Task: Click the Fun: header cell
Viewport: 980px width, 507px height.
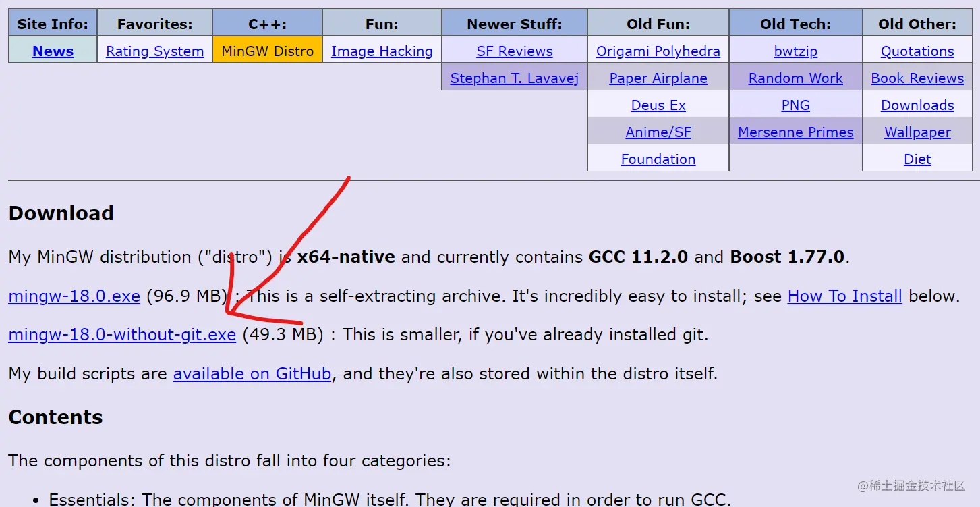Action: coord(382,24)
